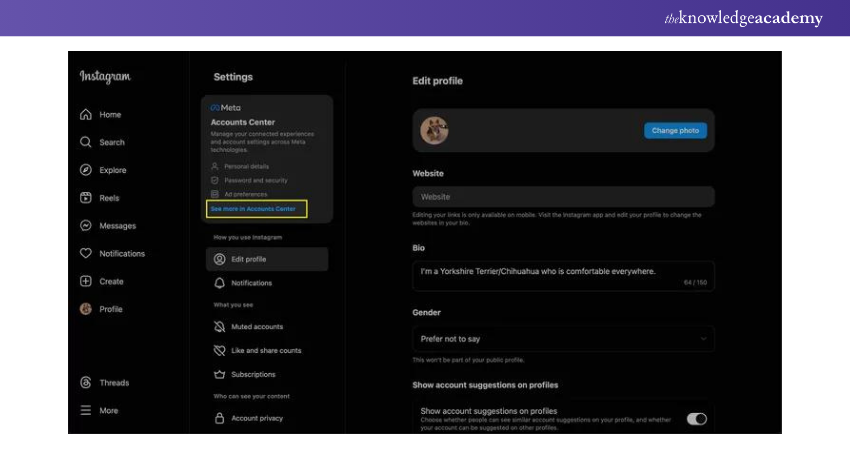
Task: Open Messages from the sidebar
Action: click(x=118, y=226)
